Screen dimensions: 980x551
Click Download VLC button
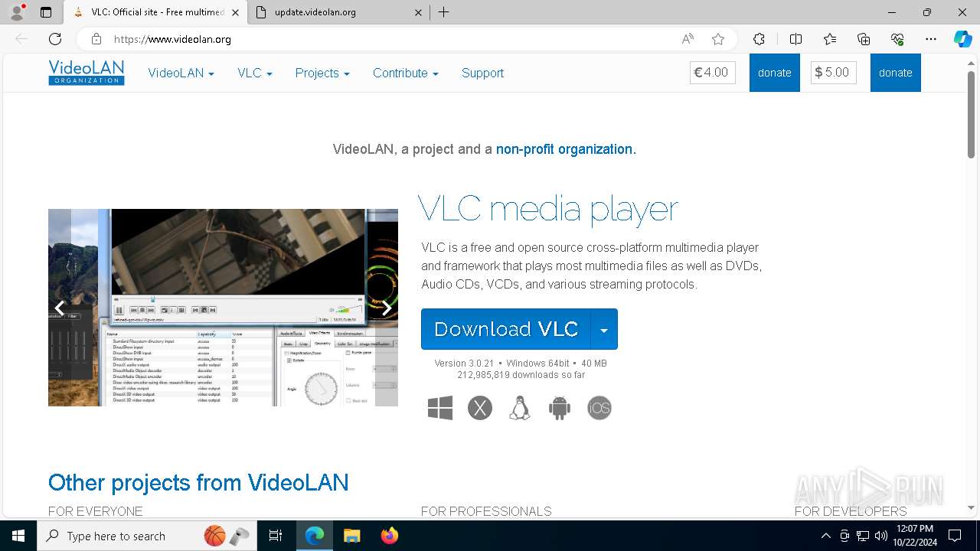[506, 329]
